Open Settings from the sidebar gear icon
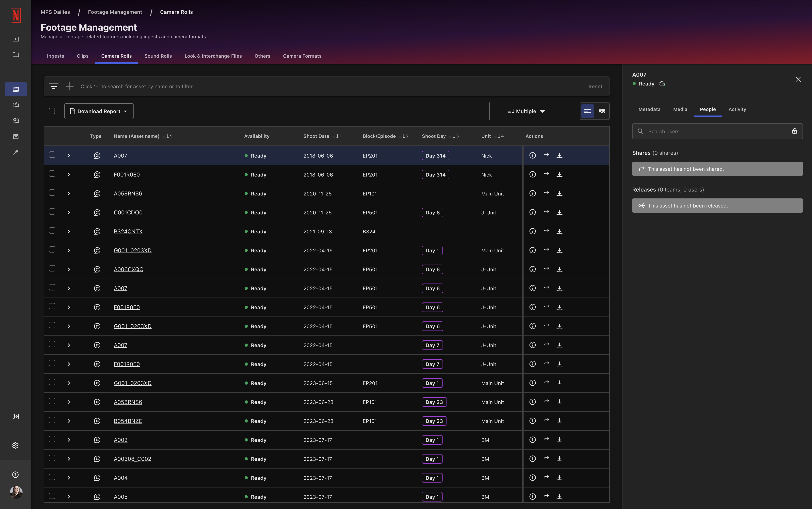Viewport: 812px width, 509px height. (x=15, y=445)
